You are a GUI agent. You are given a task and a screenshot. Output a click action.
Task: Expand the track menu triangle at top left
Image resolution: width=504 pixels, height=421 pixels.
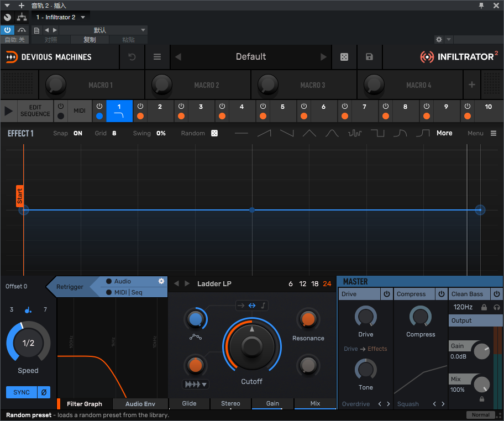pyautogui.click(x=7, y=6)
